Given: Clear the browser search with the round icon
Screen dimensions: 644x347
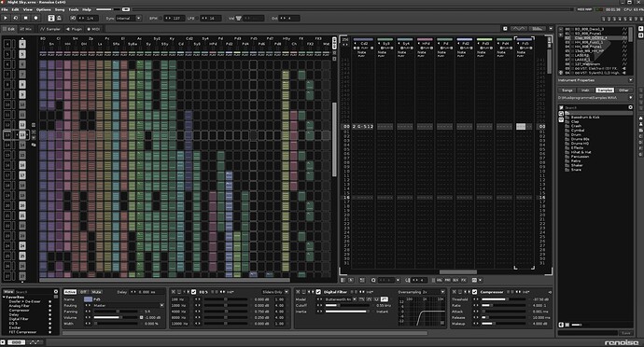Looking at the screenshot, I should [630, 107].
